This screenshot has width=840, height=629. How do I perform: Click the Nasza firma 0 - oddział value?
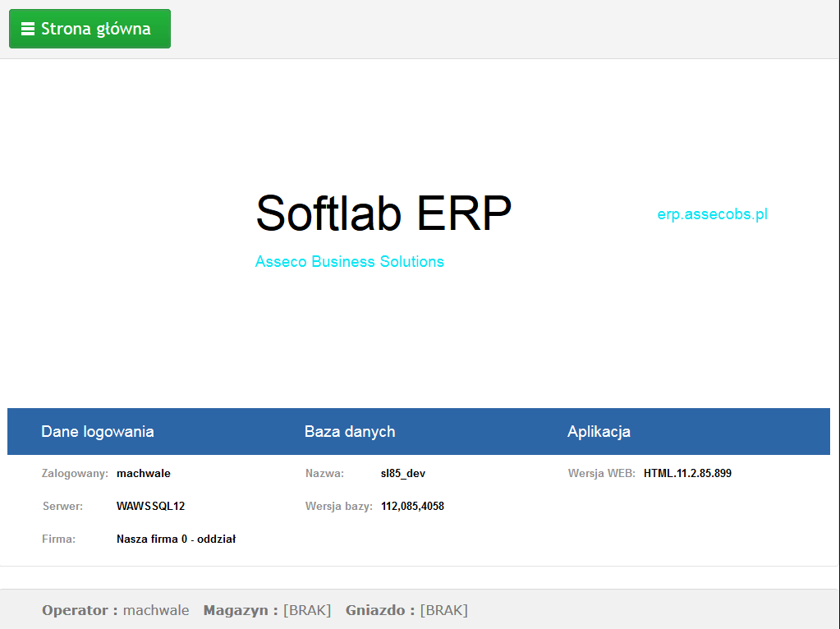click(x=177, y=539)
